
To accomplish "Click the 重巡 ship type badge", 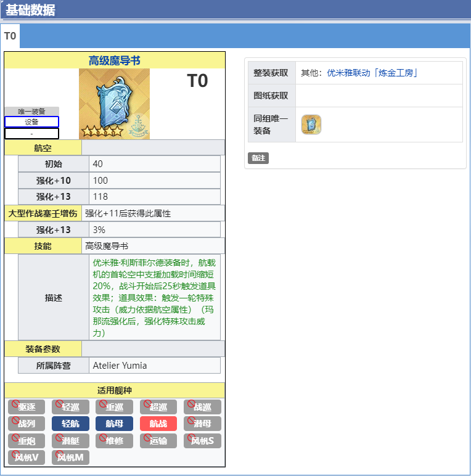I will click(x=115, y=407).
